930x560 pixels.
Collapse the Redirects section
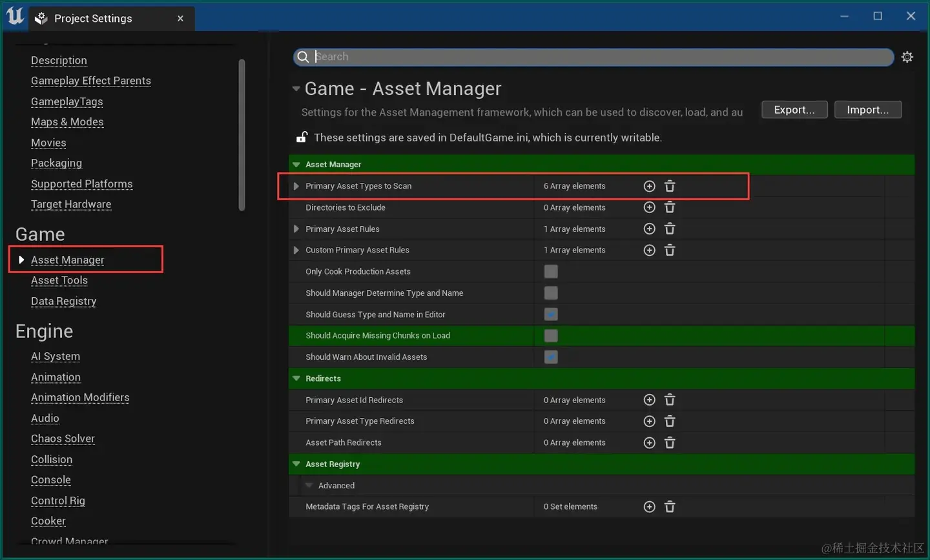296,379
